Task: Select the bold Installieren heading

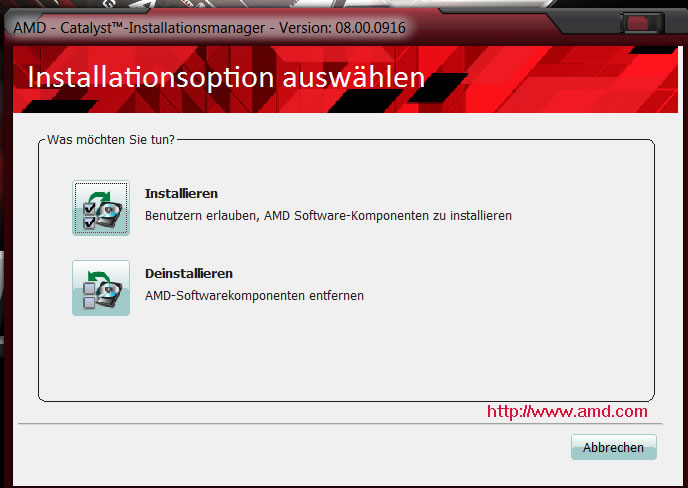Action: click(x=181, y=194)
